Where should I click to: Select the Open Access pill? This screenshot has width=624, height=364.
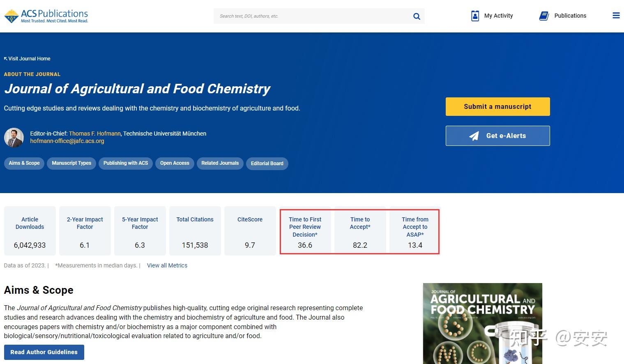coord(175,163)
